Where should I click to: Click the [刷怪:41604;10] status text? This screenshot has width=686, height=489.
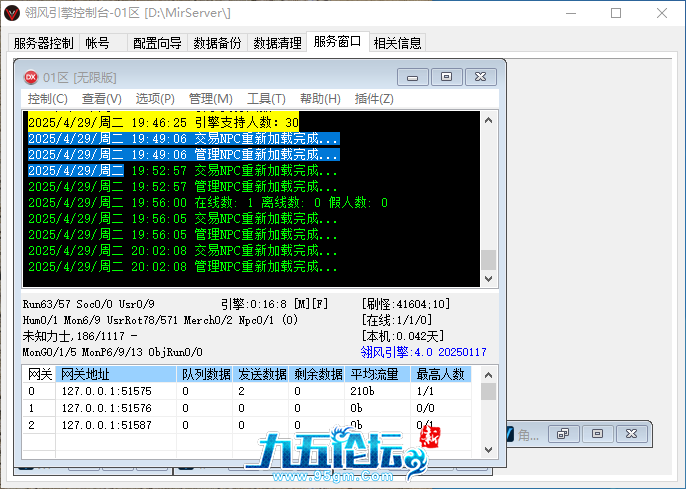point(406,304)
